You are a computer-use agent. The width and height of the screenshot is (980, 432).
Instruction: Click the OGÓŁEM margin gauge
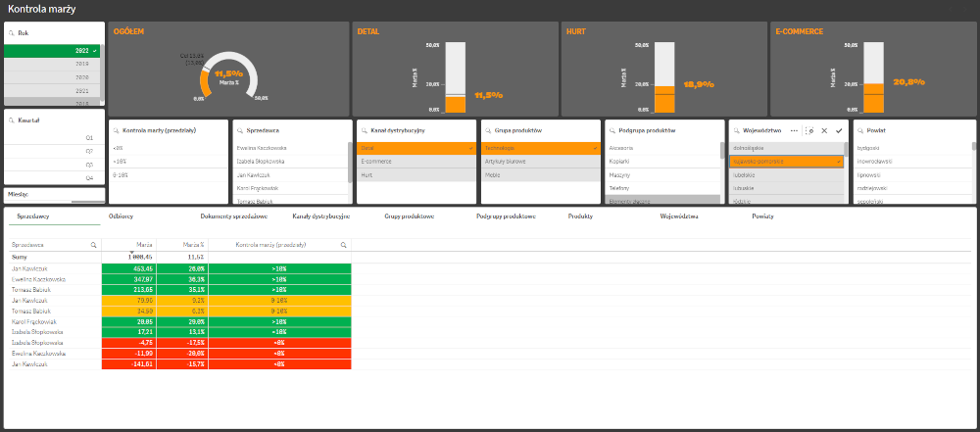coord(228,73)
